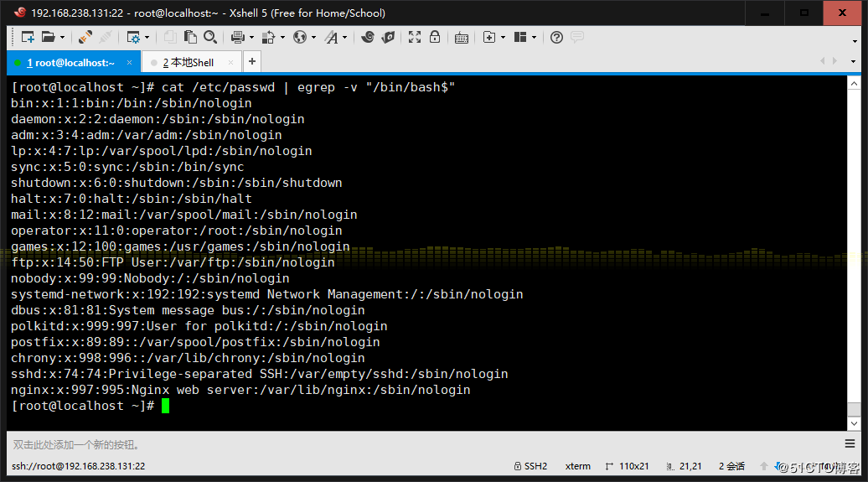
Task: Expand the Open Session dropdown arrow
Action: (62, 37)
